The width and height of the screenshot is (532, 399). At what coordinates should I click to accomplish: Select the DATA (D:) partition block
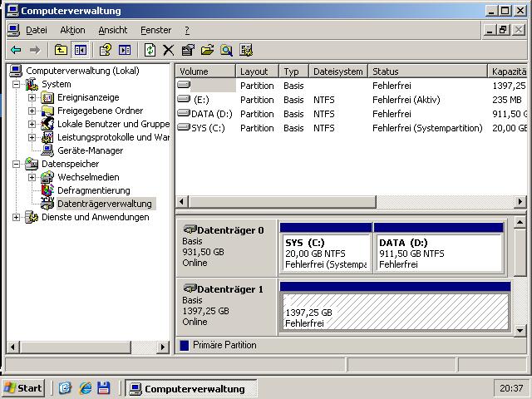tap(438, 248)
